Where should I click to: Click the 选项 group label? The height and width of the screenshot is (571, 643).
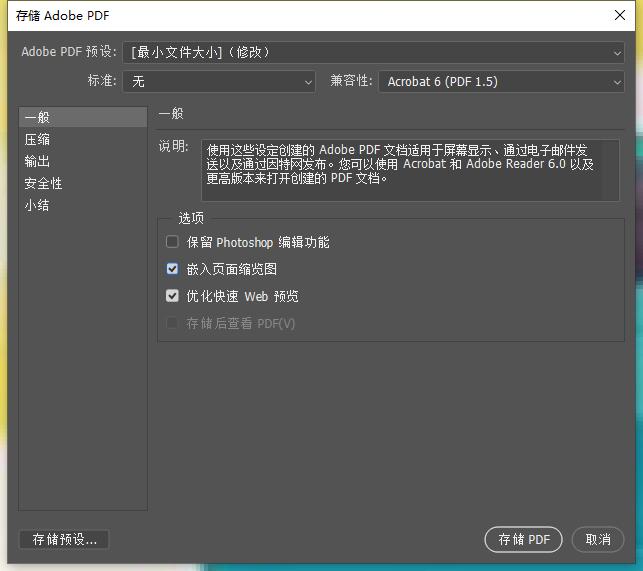click(x=191, y=218)
